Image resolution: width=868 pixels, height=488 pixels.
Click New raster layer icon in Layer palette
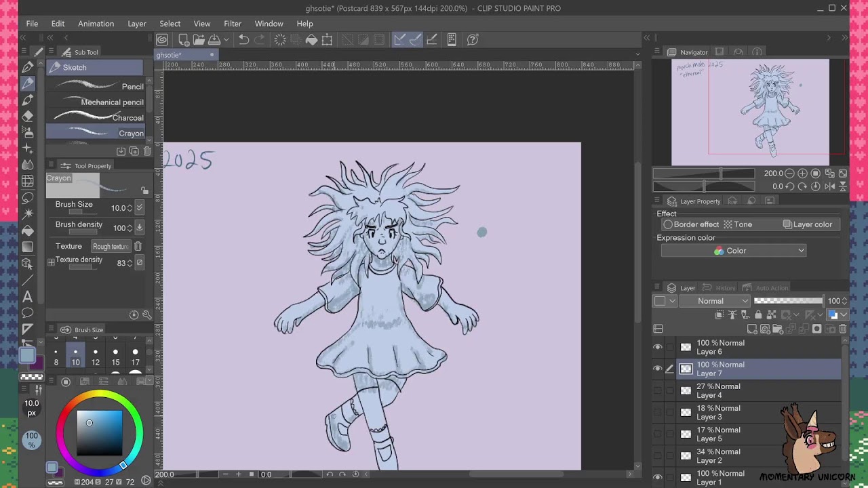[751, 329]
